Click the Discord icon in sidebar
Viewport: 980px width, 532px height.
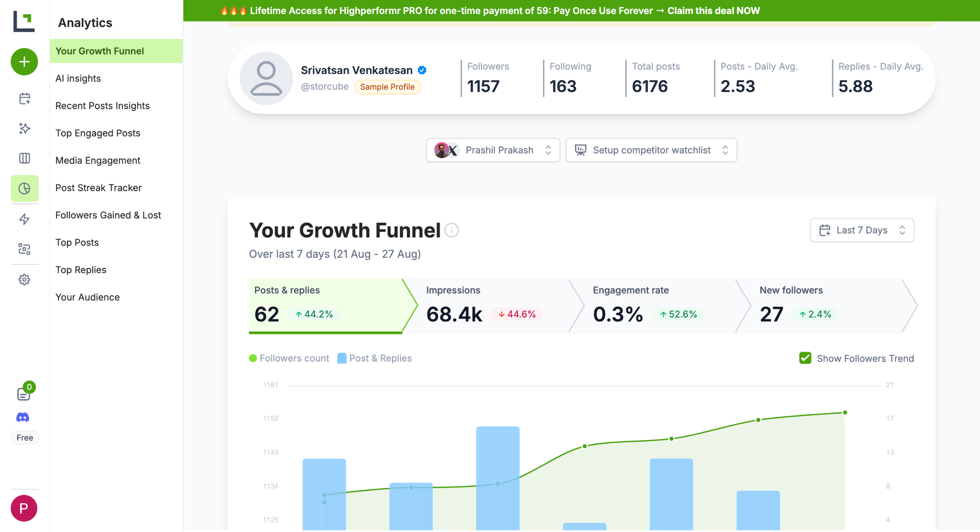point(23,417)
